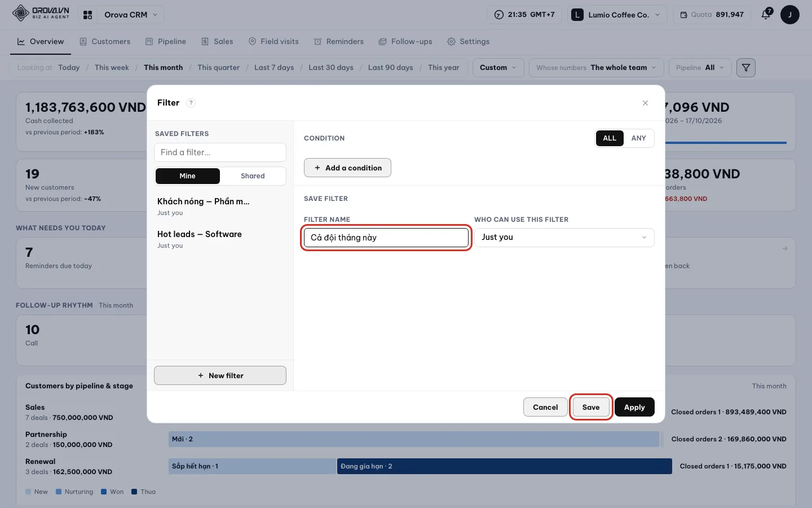Viewport: 812px width, 508px height.
Task: Open the app grid switcher icon
Action: click(87, 15)
